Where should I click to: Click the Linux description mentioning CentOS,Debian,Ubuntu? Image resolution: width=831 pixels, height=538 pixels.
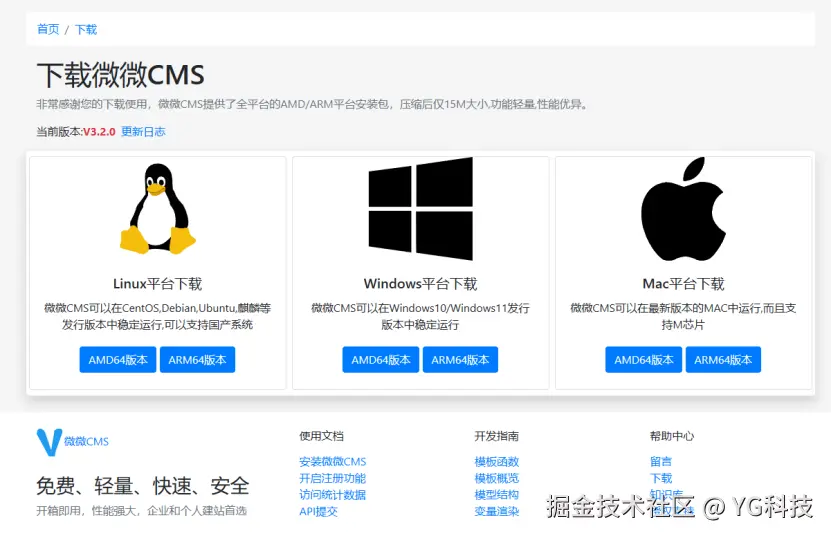157,316
